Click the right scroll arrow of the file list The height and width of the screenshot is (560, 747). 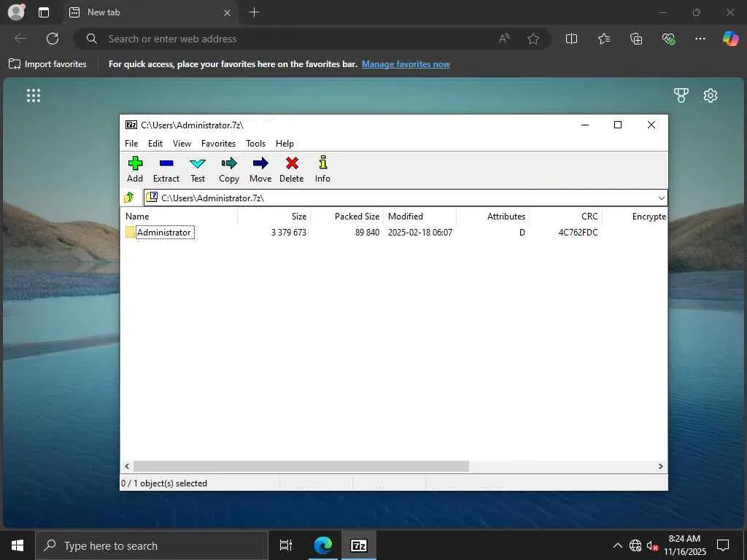pos(661,466)
